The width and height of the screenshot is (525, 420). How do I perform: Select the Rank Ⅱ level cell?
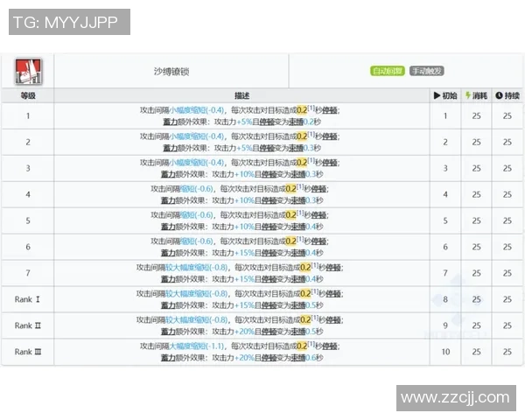28,325
